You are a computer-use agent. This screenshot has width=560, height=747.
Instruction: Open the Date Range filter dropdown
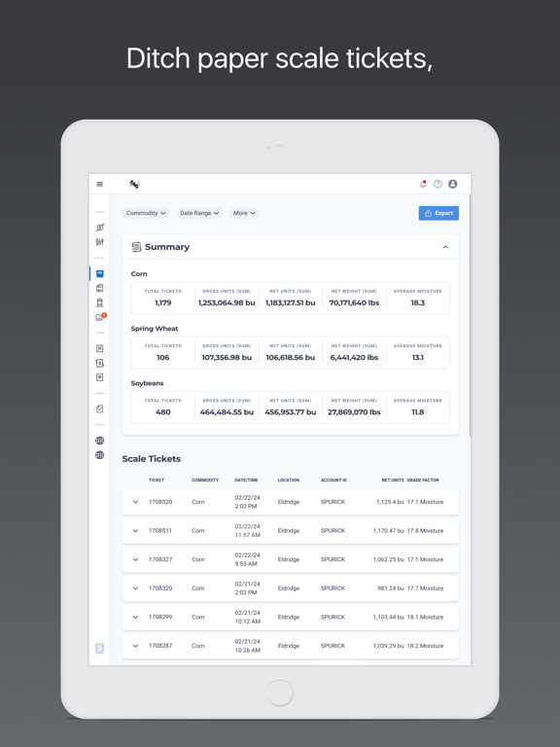pos(199,213)
